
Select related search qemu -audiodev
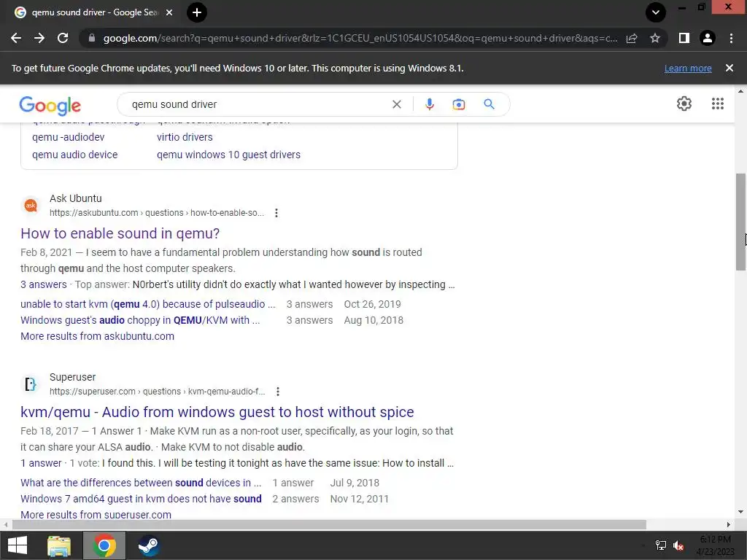tap(68, 137)
